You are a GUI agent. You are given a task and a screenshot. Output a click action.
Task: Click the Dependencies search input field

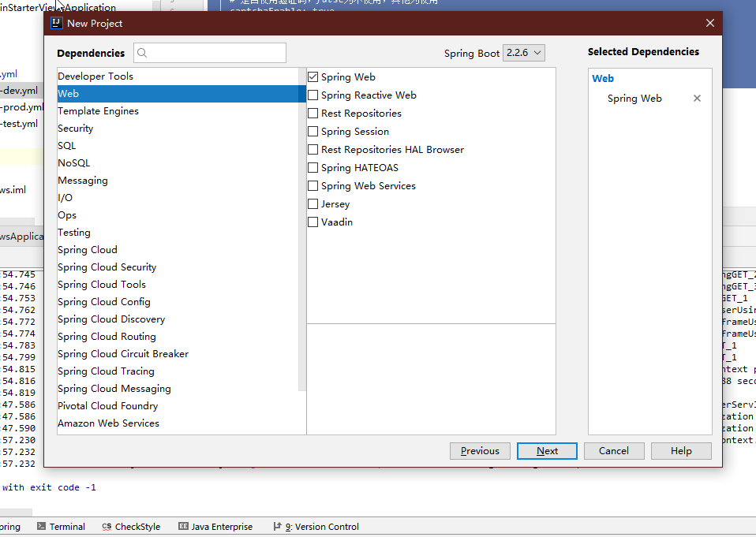[210, 53]
